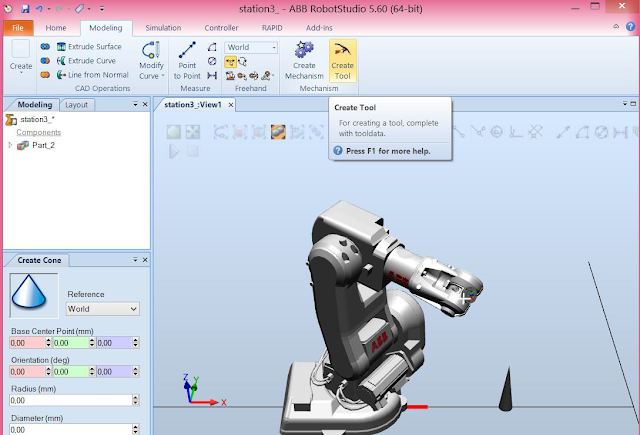Screen dimensions: 640x435
Task: Click the Diameter (mm) input field
Action: 71,430
